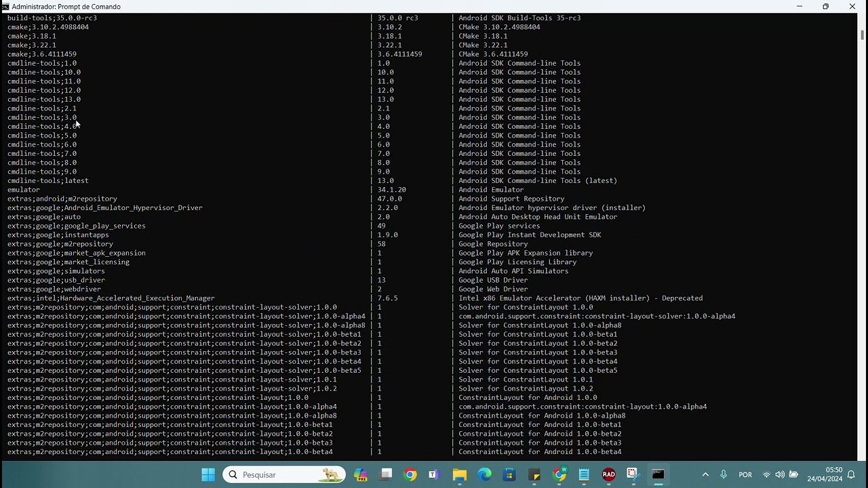Click the text 'build-tools;35.0.0-rc3'
The height and width of the screenshot is (488, 868).
pyautogui.click(x=52, y=18)
